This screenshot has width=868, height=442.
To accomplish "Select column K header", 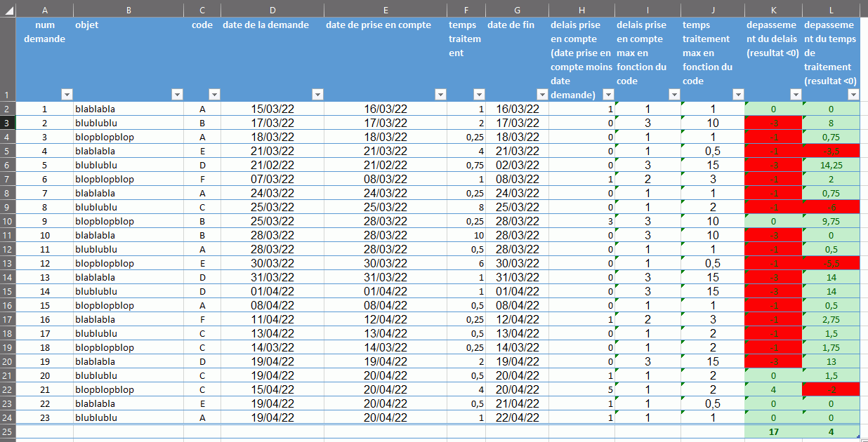I will pos(773,10).
